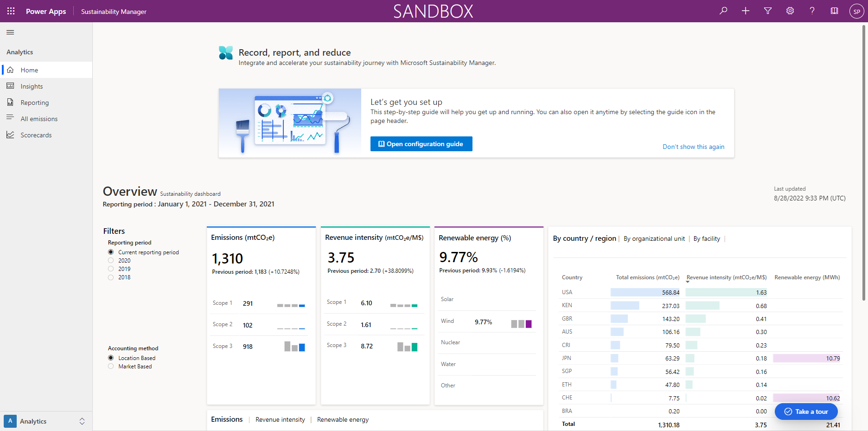Open Insights in the navigation
Screen dimensions: 868x431
[46, 86]
